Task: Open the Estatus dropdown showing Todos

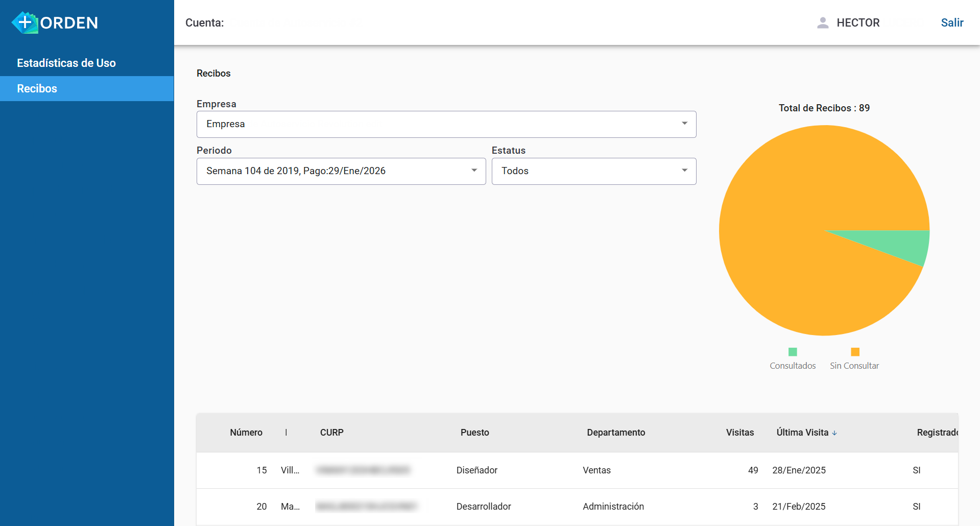Action: pos(593,171)
